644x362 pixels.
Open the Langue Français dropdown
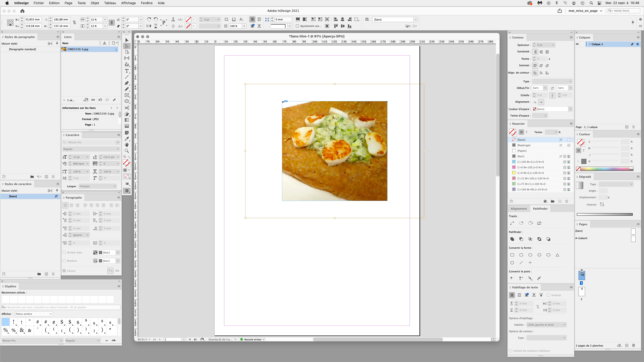pos(97,186)
